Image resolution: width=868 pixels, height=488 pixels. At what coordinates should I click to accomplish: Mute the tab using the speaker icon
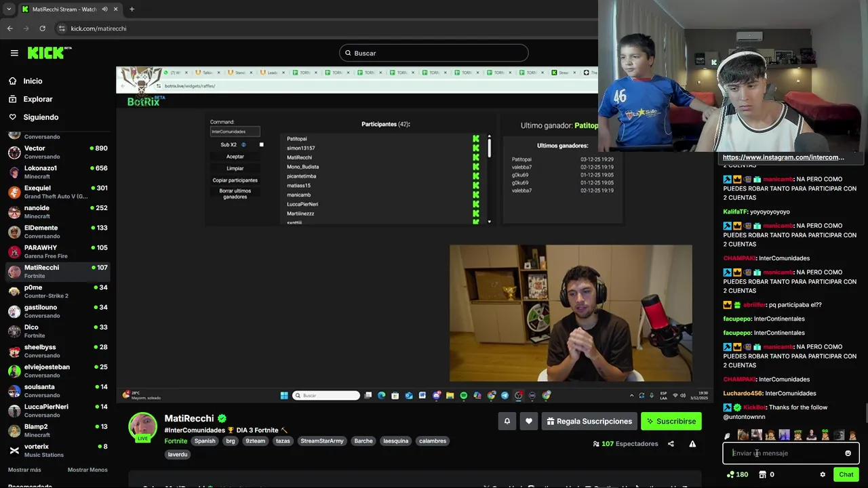pyautogui.click(x=105, y=9)
